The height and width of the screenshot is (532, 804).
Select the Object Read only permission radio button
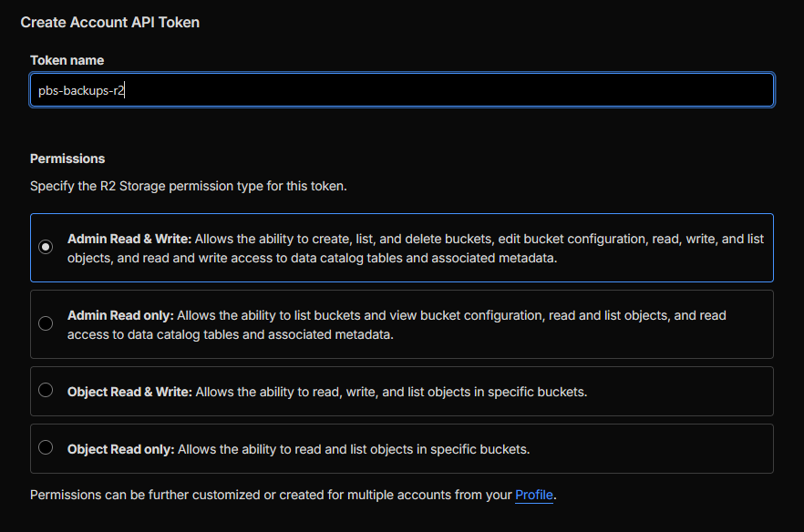(46, 447)
